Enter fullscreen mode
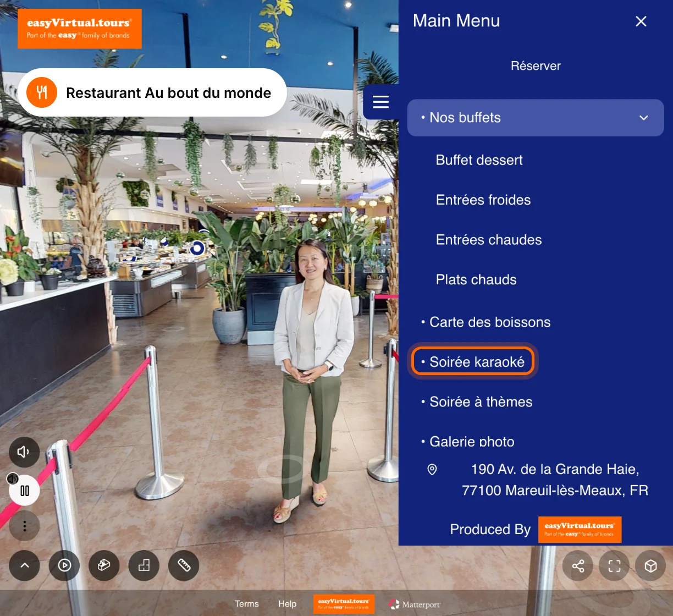Viewport: 673px width, 616px height. point(614,566)
